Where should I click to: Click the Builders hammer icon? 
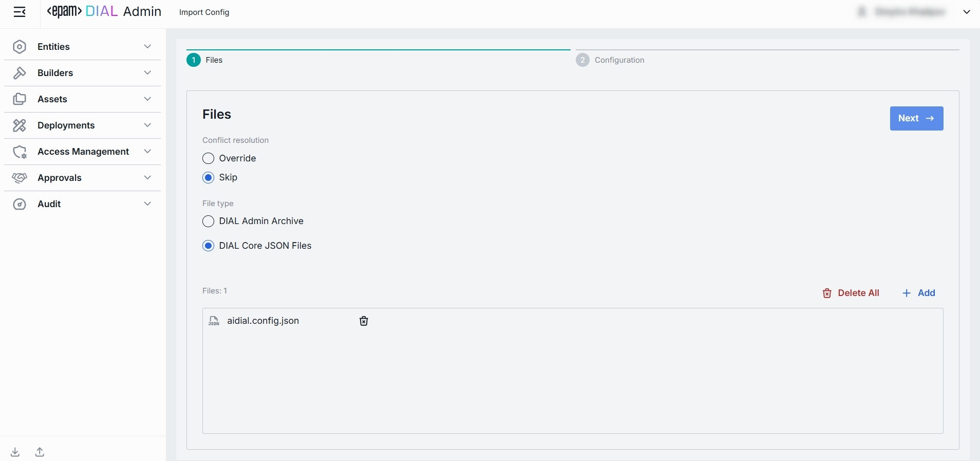20,73
